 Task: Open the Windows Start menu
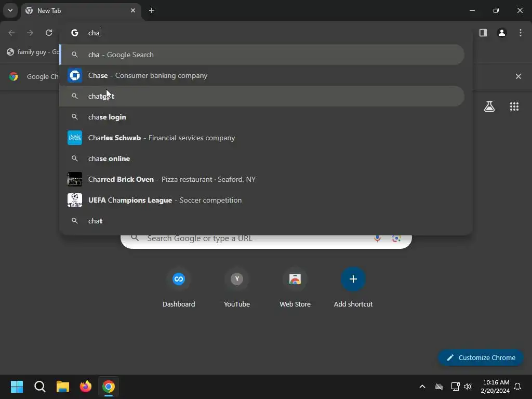tap(17, 387)
